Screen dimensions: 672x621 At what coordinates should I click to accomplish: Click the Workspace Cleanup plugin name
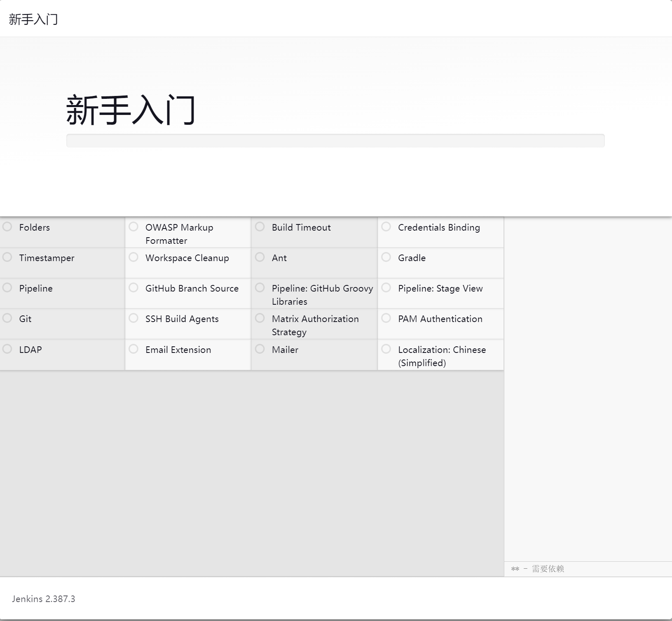187,258
